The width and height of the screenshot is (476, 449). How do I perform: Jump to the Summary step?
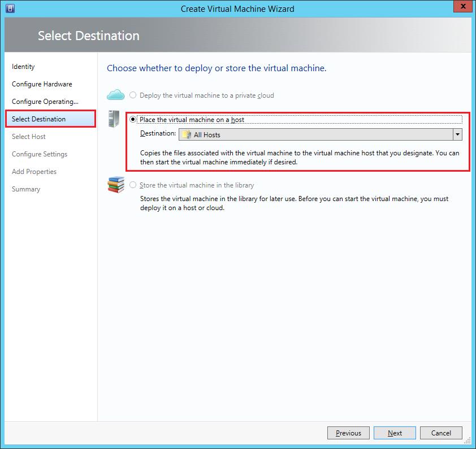click(x=26, y=189)
